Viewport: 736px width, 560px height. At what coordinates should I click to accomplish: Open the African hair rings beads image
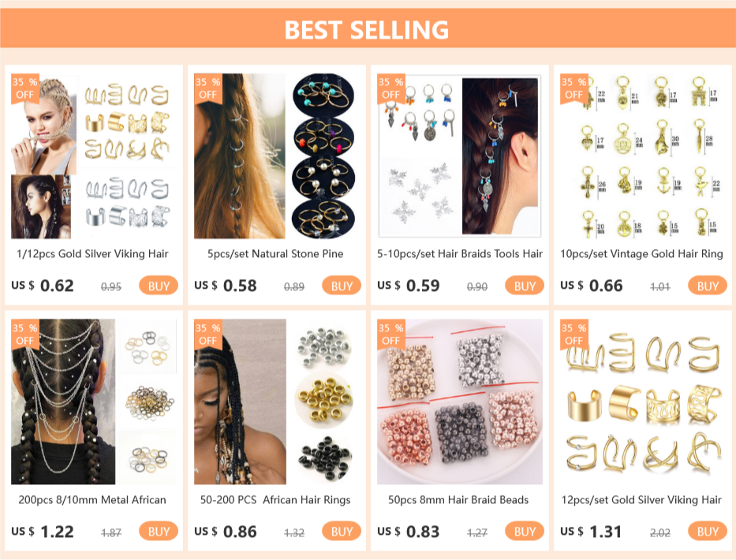click(276, 401)
